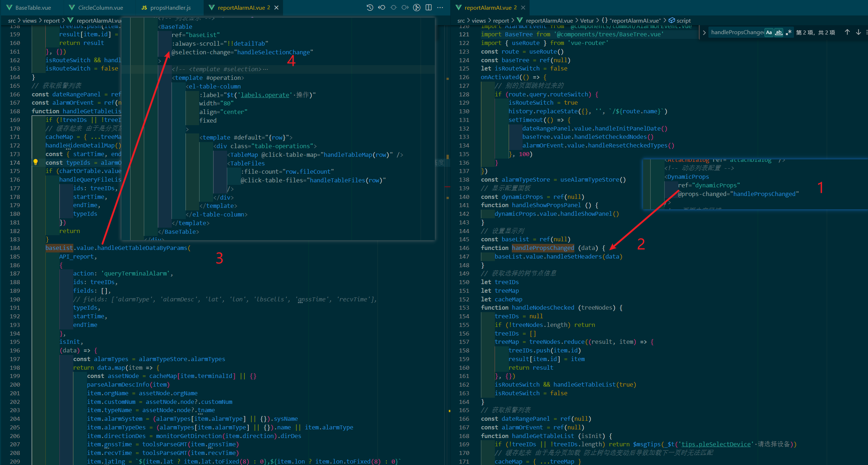
Task: Open the script breadcrumb symbol dropdown
Action: 683,20
